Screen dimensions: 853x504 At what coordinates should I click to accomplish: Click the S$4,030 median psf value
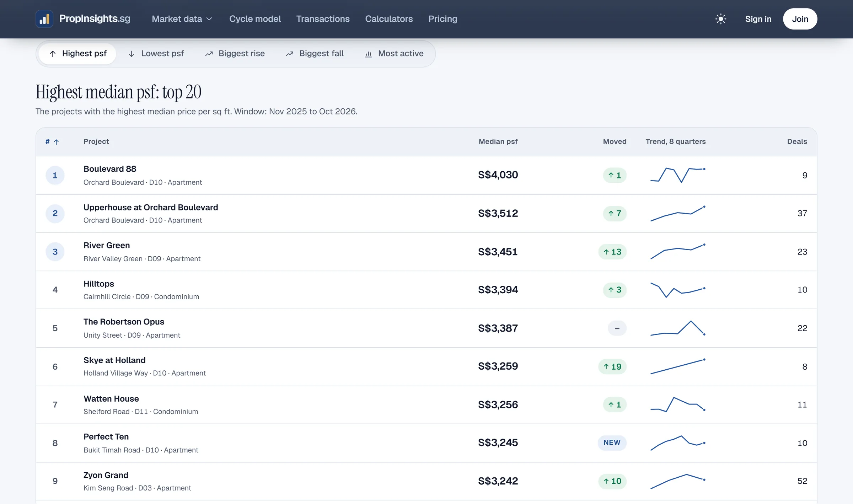(498, 175)
